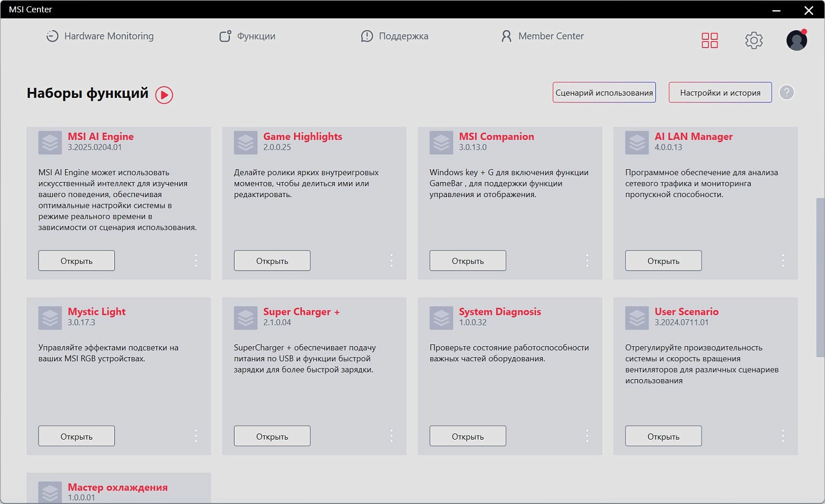825x504 pixels.
Task: Click the User Scenario stack icon
Action: [x=637, y=318]
